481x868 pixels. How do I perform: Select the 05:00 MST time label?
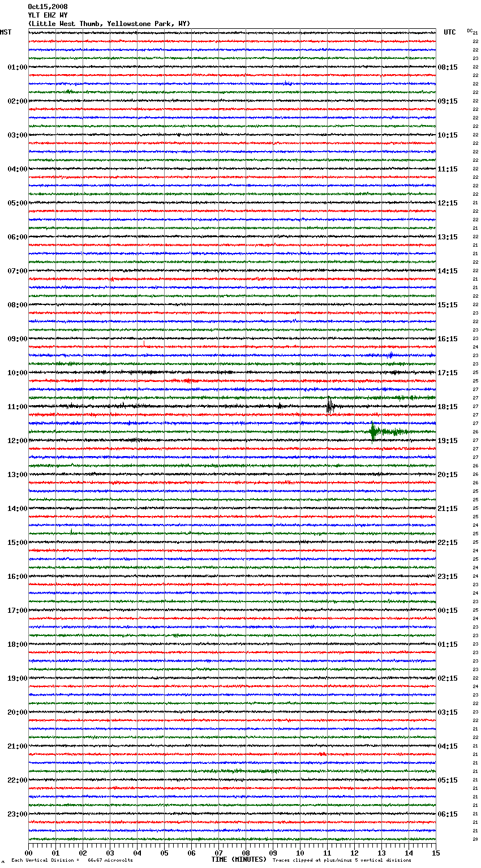(x=18, y=203)
